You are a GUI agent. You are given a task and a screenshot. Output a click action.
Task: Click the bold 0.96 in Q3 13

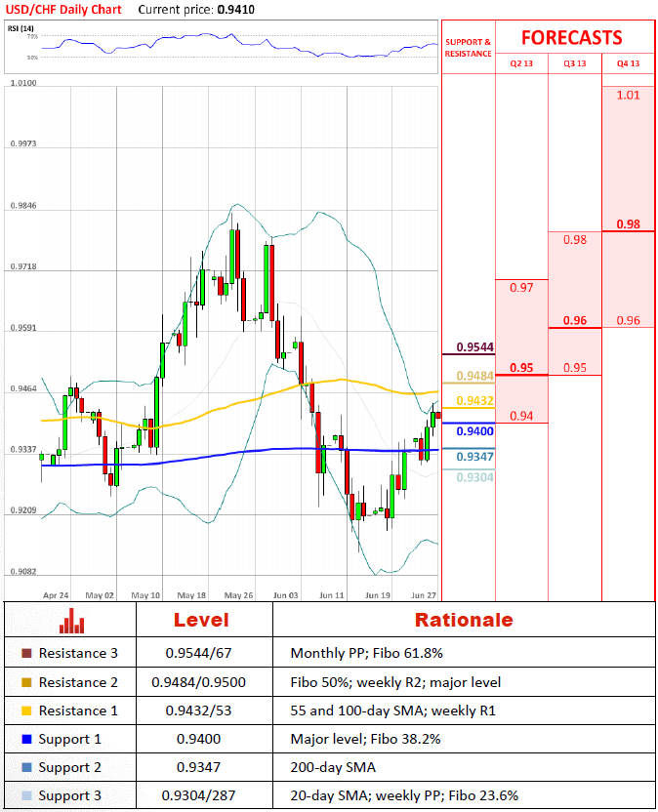(x=575, y=320)
